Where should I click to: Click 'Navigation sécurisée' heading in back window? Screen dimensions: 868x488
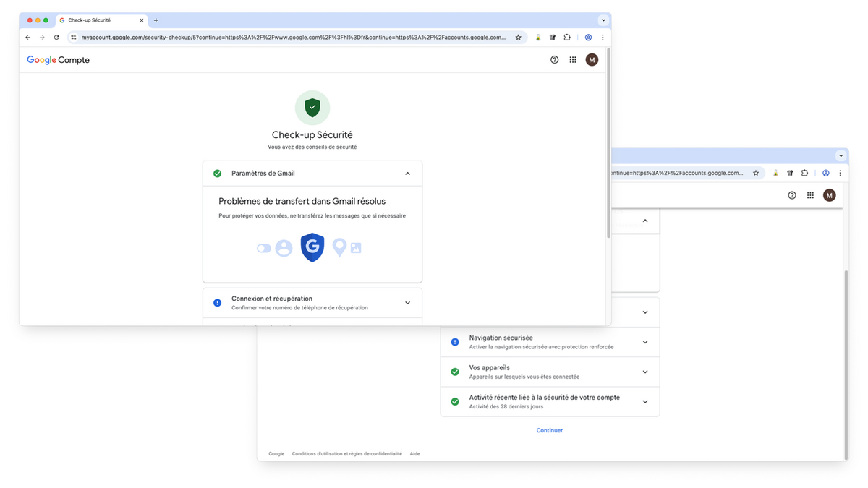501,338
